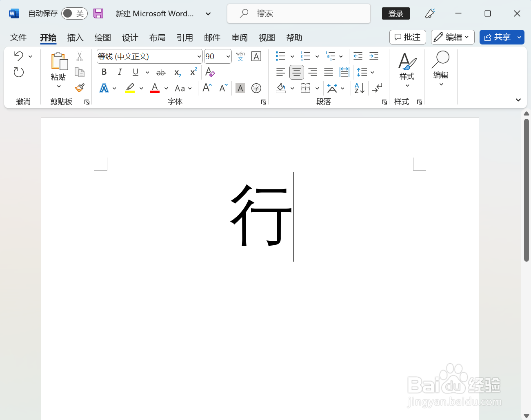This screenshot has height=420, width=531.
Task: Select the Clear All Formatting icon
Action: point(210,72)
